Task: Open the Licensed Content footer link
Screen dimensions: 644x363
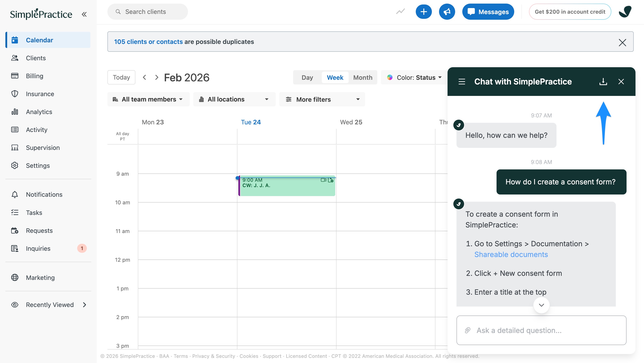Action: point(306,356)
